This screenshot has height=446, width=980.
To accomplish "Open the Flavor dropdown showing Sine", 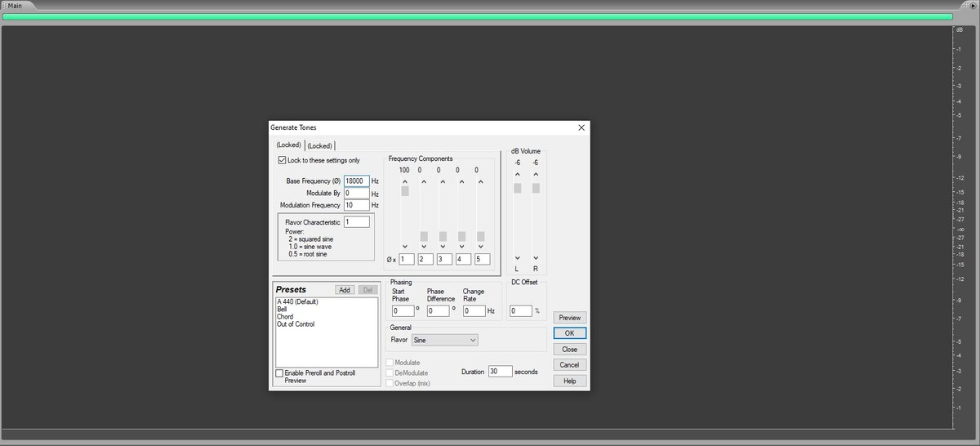I will pos(444,339).
